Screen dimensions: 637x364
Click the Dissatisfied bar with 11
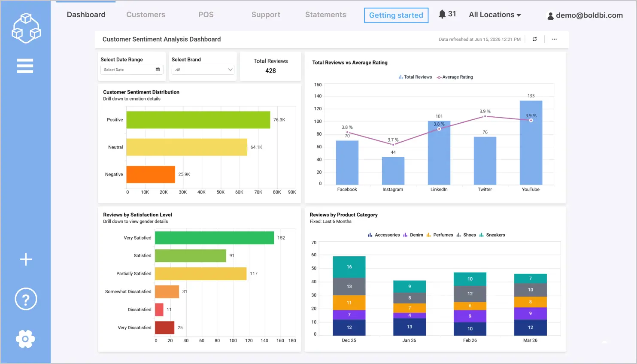pos(159,309)
